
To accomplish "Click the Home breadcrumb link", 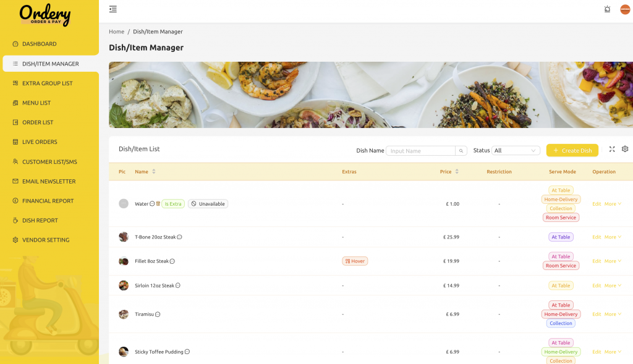I will [117, 32].
